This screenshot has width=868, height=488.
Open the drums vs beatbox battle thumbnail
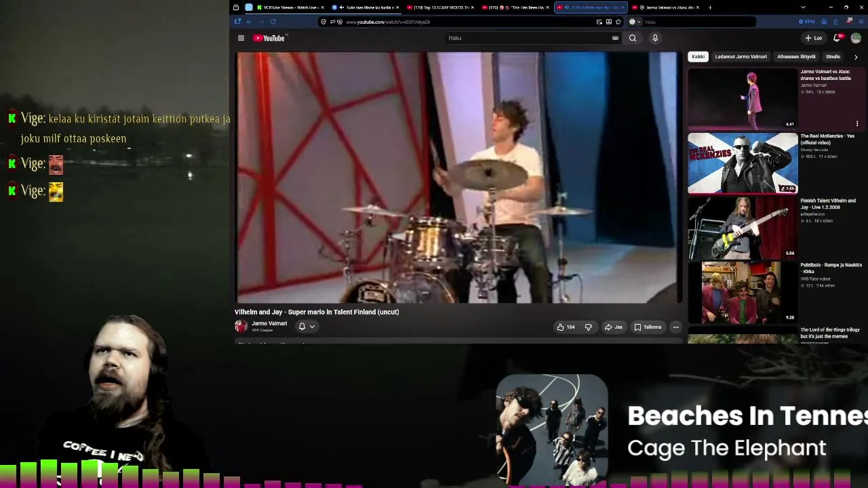pos(743,98)
